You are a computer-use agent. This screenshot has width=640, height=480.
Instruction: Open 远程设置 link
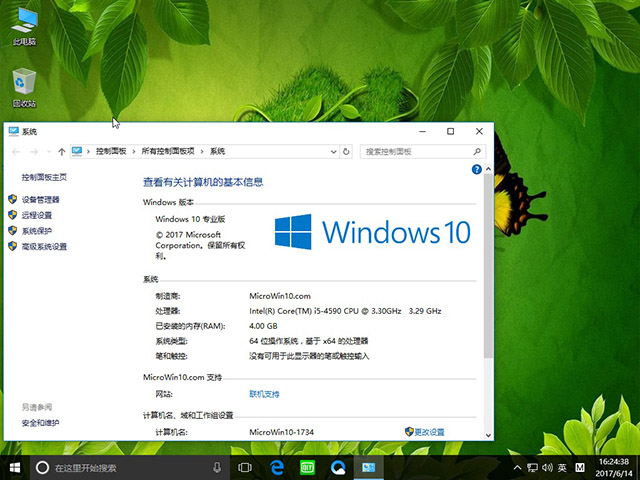click(x=37, y=215)
